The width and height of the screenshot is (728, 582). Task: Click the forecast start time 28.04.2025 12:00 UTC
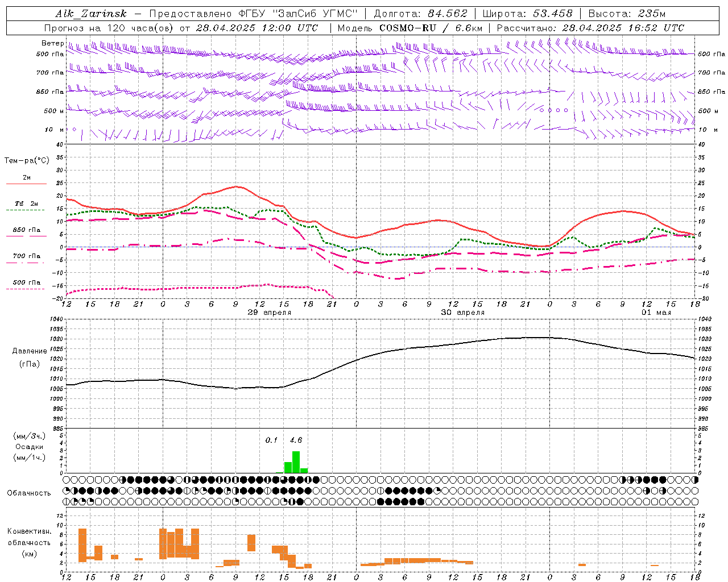[x=257, y=28]
